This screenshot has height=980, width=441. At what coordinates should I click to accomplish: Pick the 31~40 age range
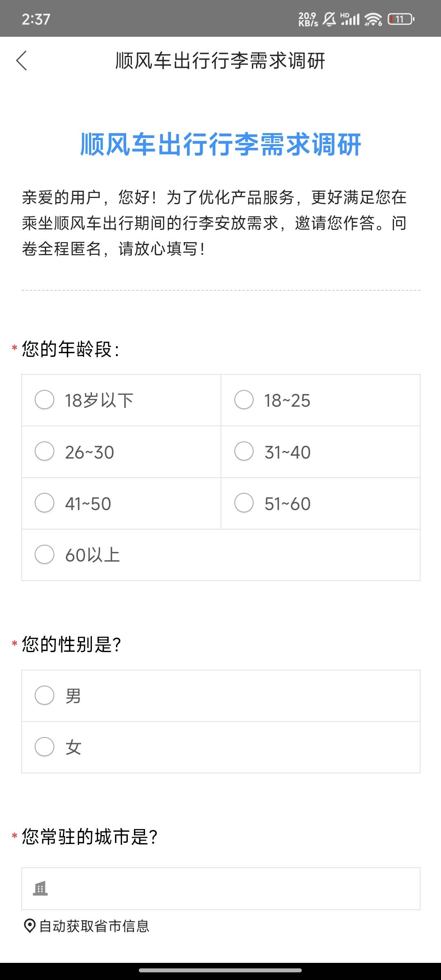coord(321,452)
